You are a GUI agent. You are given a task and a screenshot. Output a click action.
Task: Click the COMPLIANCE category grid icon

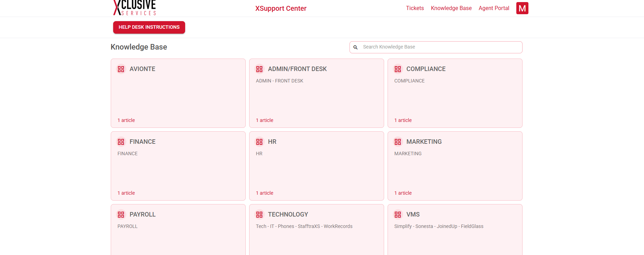[398, 69]
